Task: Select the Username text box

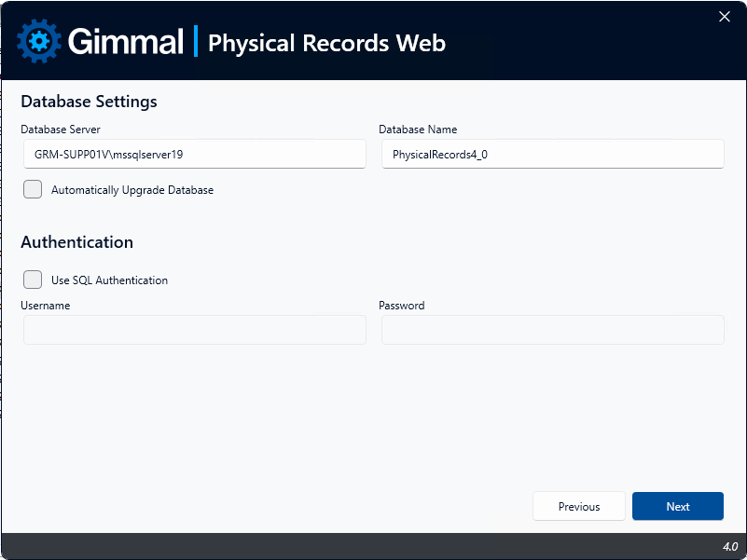Action: 195,330
